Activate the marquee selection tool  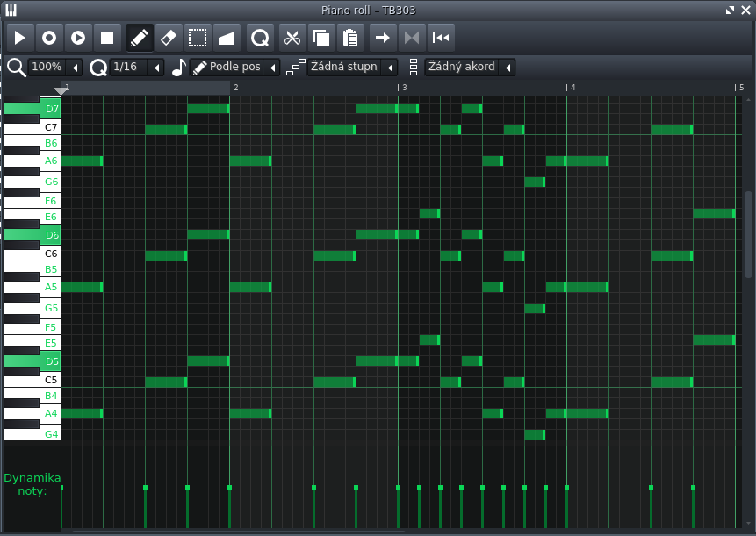coord(197,37)
